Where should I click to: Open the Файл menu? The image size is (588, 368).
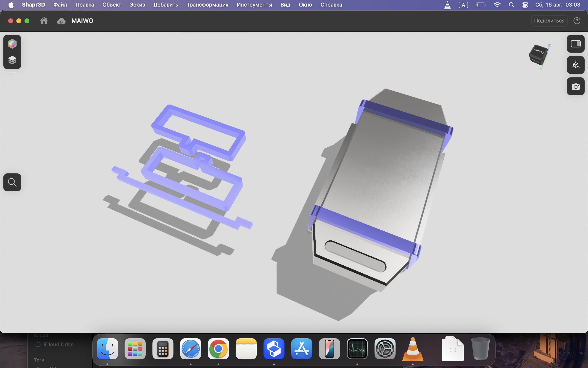[60, 5]
